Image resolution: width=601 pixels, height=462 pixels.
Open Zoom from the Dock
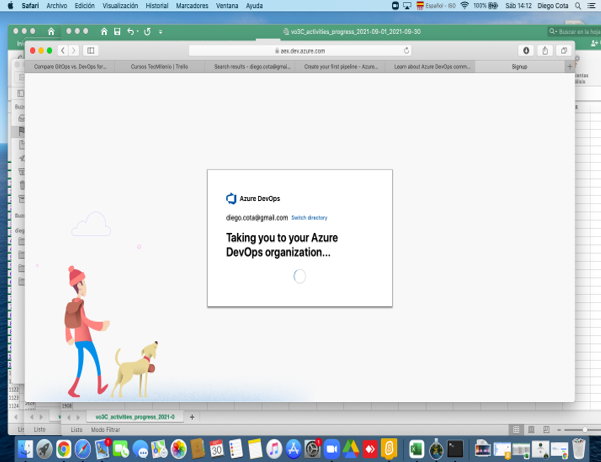tap(332, 449)
